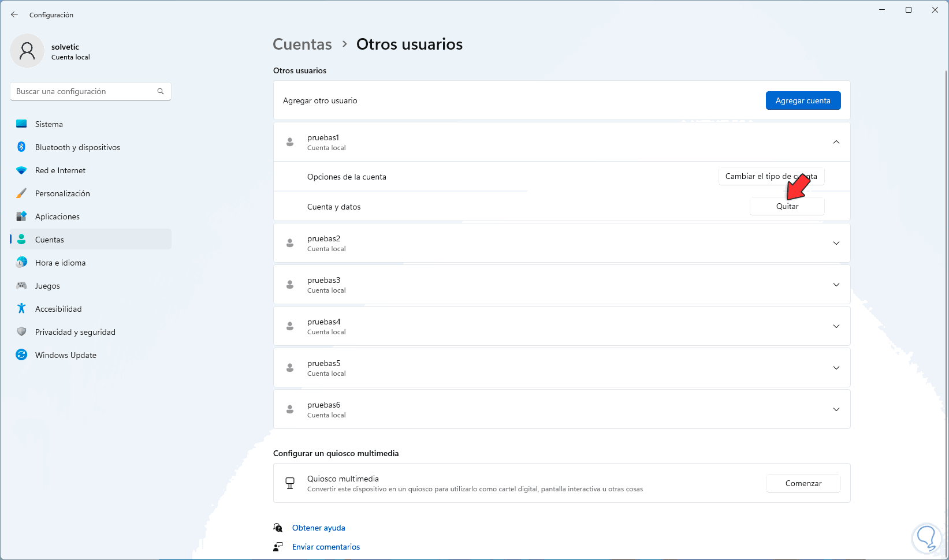Open Sistema settings category
The width and height of the screenshot is (949, 560).
pyautogui.click(x=49, y=124)
